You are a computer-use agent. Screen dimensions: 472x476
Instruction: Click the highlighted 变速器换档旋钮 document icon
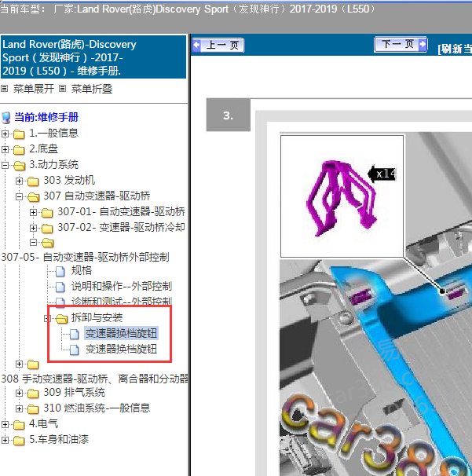(75, 334)
